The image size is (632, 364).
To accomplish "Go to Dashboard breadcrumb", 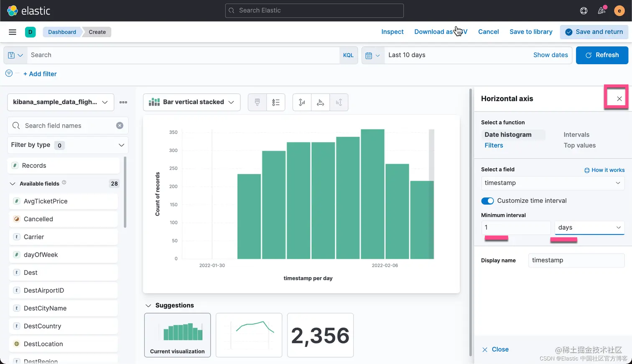I will point(62,32).
